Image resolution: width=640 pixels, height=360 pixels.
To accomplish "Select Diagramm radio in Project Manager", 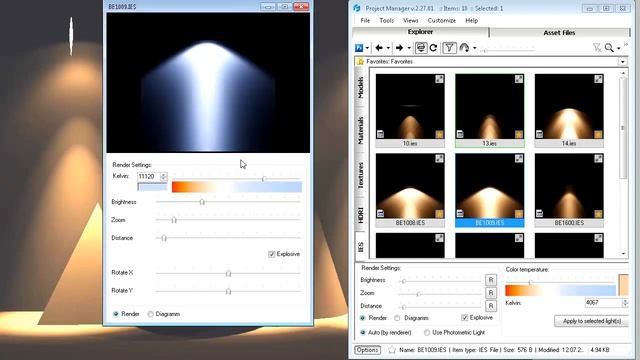I will point(397,318).
